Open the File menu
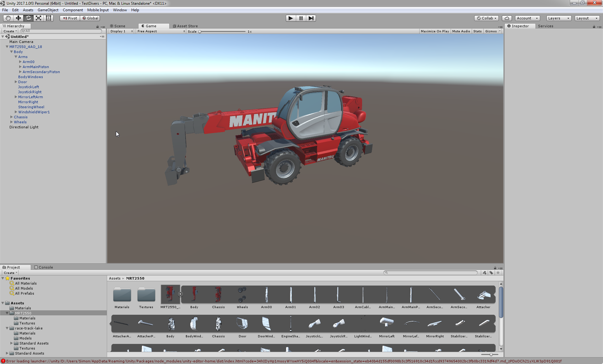The height and width of the screenshot is (364, 603). [x=5, y=10]
